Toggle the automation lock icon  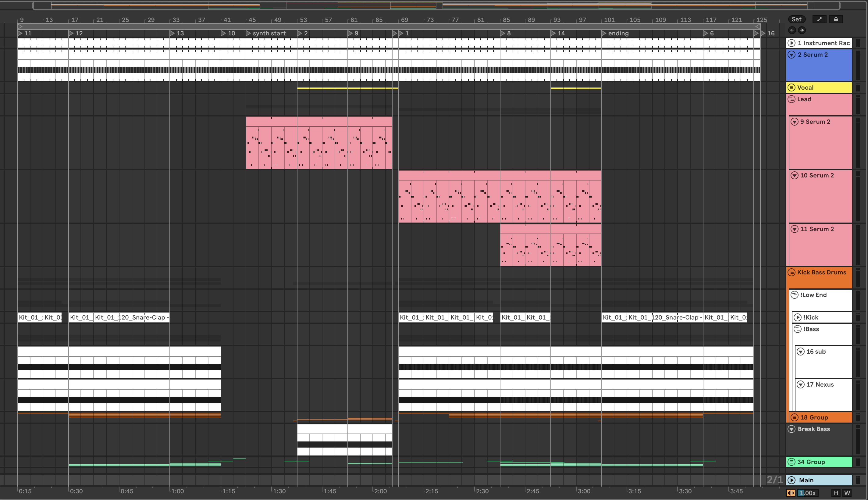[x=836, y=19]
